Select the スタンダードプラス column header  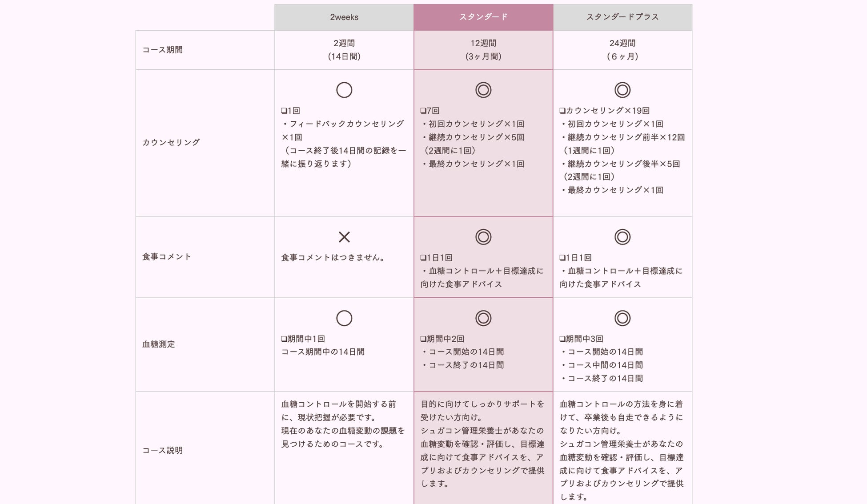(x=622, y=17)
